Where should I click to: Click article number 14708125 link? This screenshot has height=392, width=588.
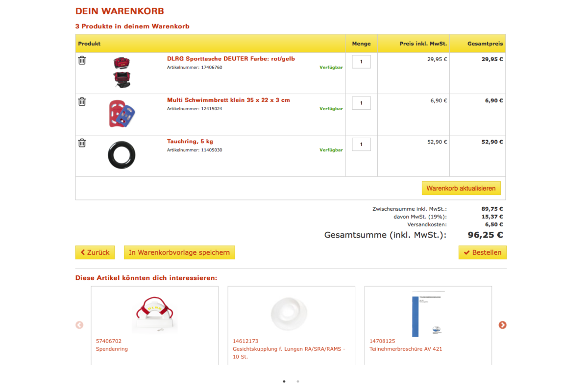(x=382, y=341)
